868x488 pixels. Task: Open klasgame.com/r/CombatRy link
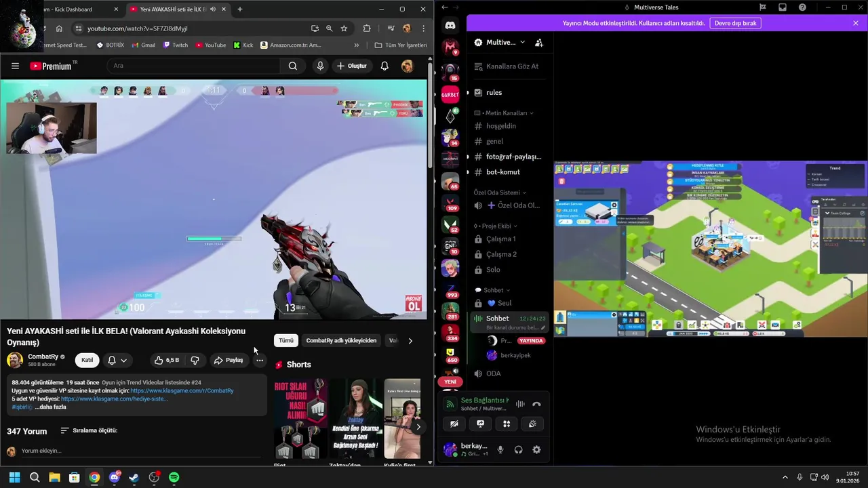click(x=182, y=391)
